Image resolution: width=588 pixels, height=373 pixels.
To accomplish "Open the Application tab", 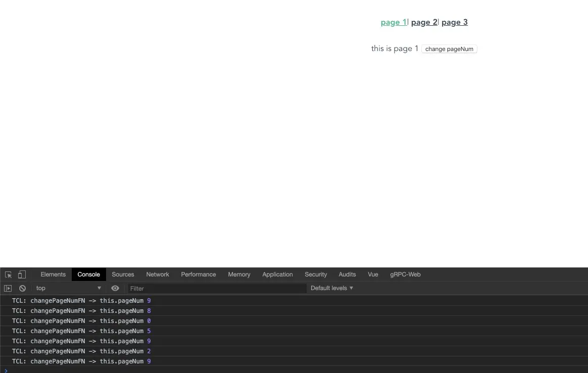I will tap(277, 274).
